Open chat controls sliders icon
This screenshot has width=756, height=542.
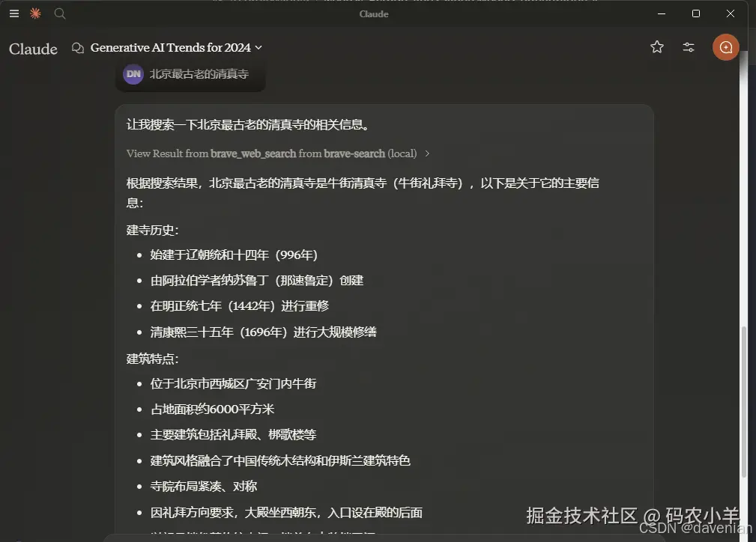[689, 46]
